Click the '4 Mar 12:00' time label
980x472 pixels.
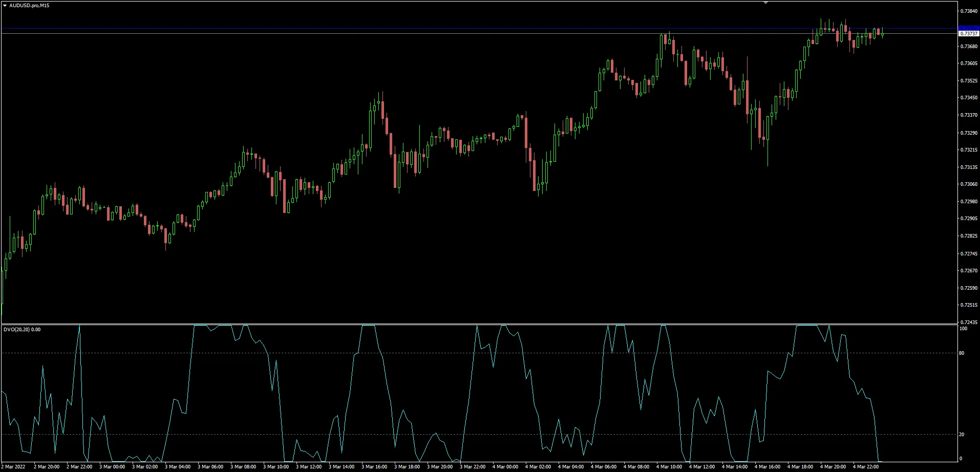pos(702,467)
